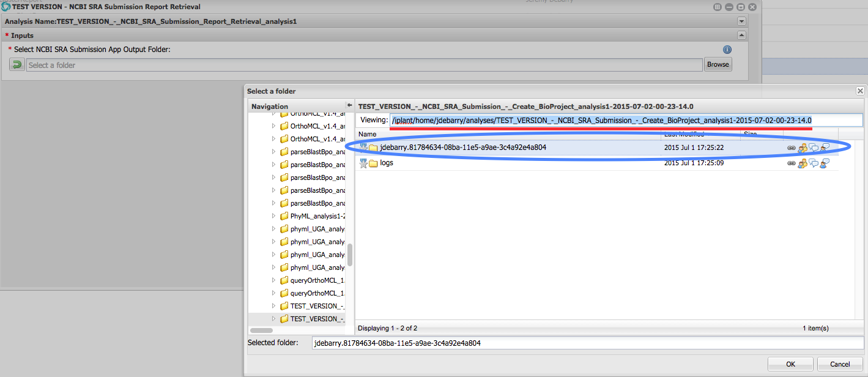Image resolution: width=868 pixels, height=377 pixels.
Task: Favorite the jdebarry.81784634 folder with star
Action: point(363,147)
